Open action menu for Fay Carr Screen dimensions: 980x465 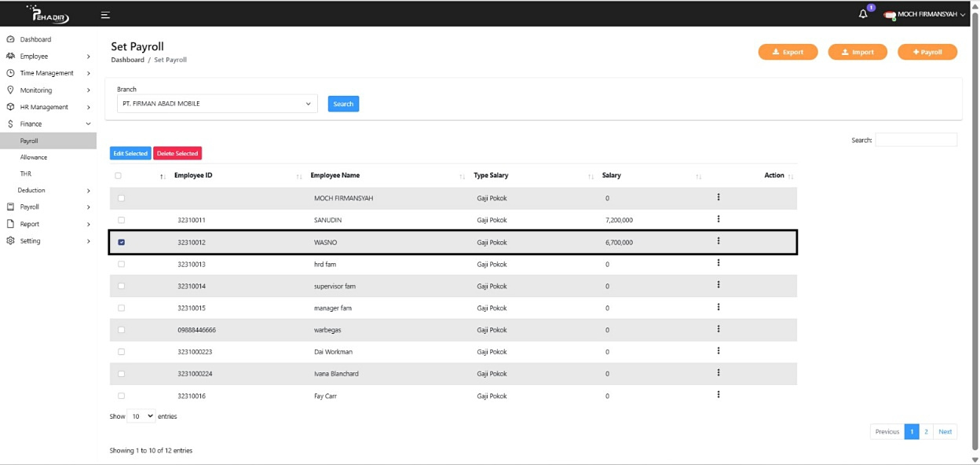[x=719, y=395]
